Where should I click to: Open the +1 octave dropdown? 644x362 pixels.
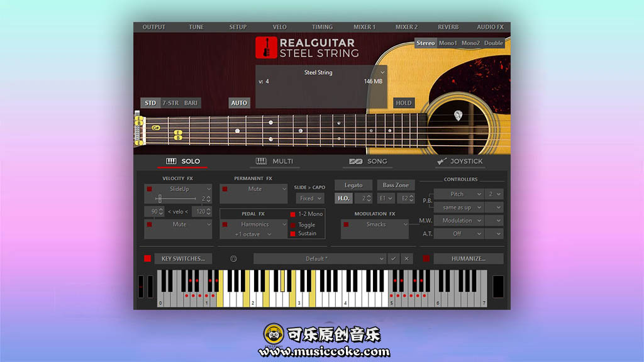(x=253, y=234)
